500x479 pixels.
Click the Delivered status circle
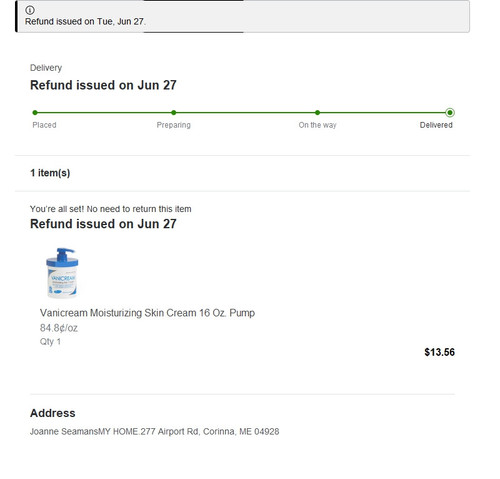[x=450, y=113]
